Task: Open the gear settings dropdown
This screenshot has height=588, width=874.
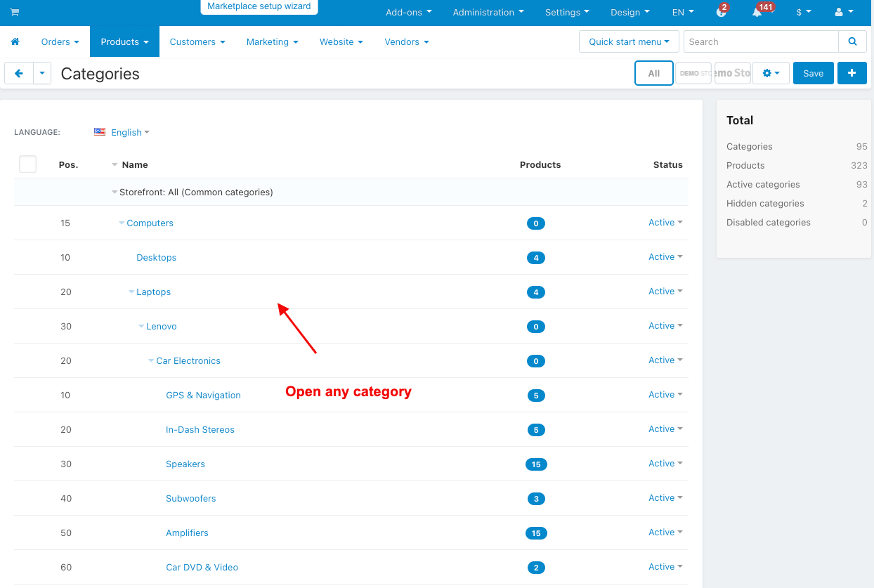Action: pos(771,73)
